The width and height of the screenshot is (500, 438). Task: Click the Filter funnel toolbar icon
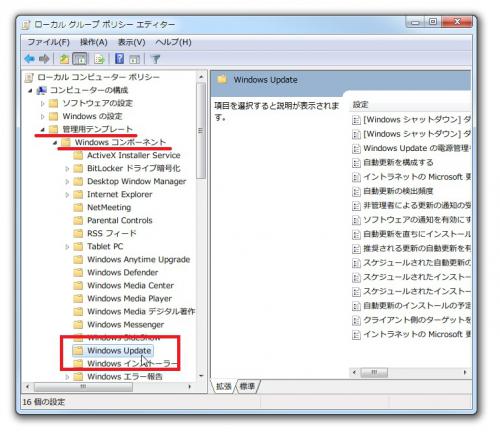[155, 59]
